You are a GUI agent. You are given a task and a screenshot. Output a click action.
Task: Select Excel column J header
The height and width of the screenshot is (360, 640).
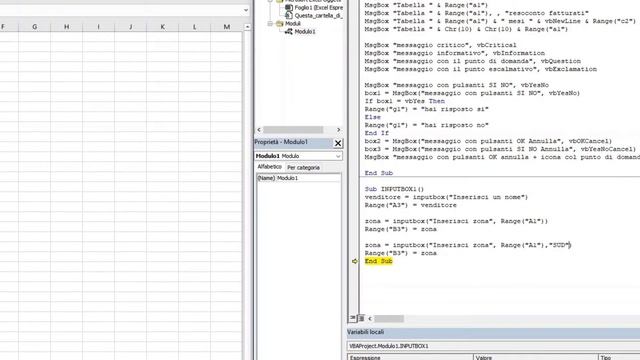[130, 27]
